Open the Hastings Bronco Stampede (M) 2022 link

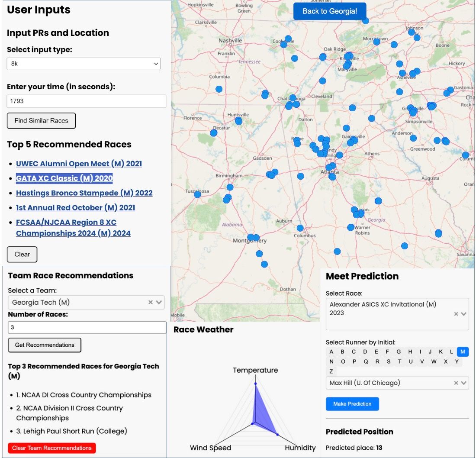point(84,193)
